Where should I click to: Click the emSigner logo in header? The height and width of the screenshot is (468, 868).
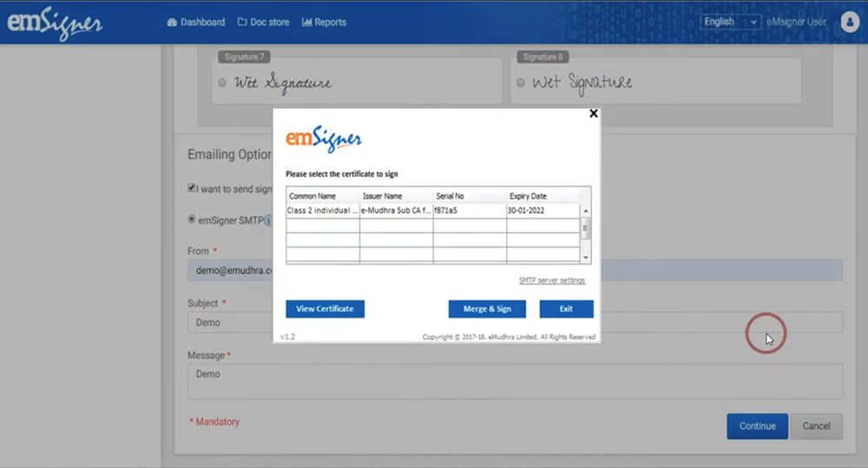point(55,23)
